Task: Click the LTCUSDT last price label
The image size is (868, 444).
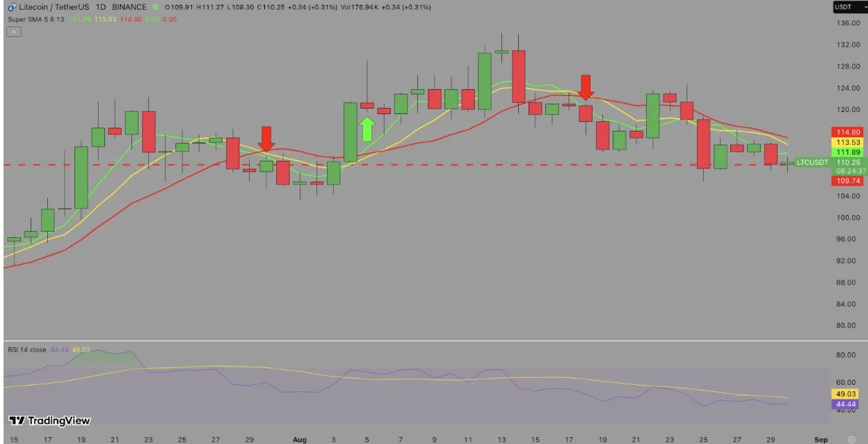Action: 812,162
